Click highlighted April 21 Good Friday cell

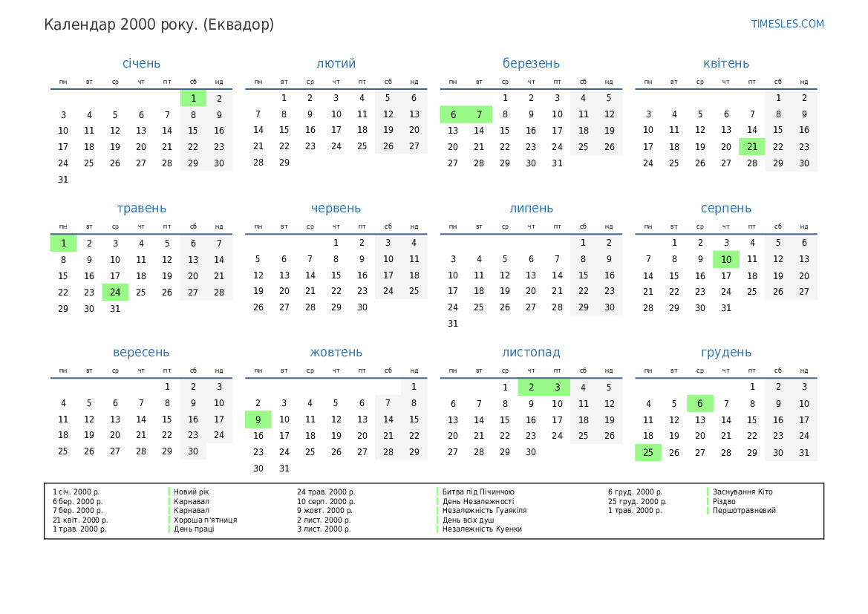[752, 147]
